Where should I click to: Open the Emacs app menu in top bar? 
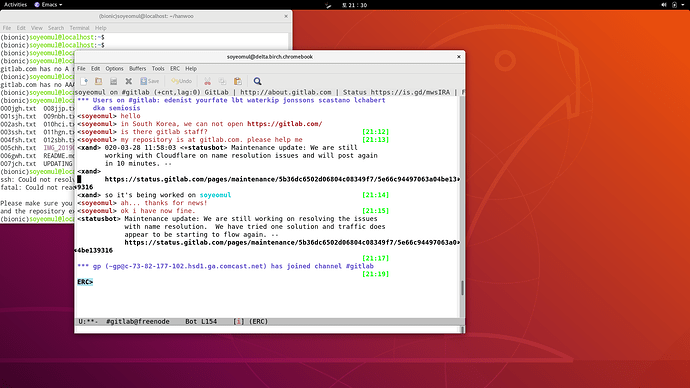[x=48, y=5]
